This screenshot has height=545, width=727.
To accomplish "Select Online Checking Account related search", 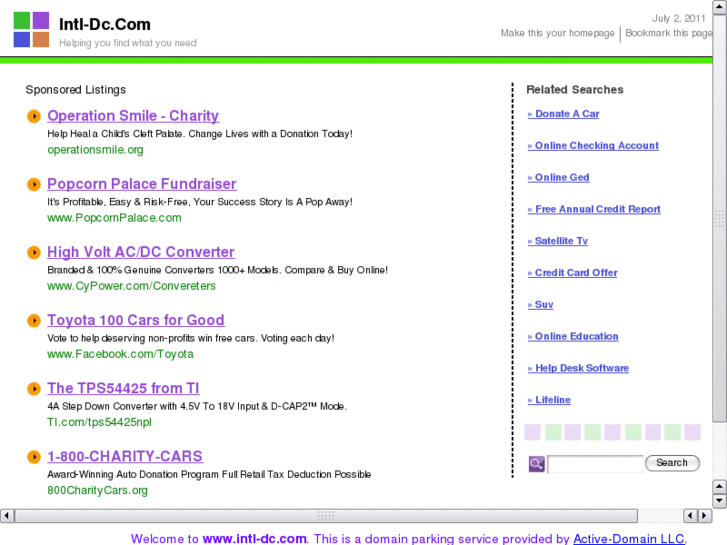I will pyautogui.click(x=593, y=146).
